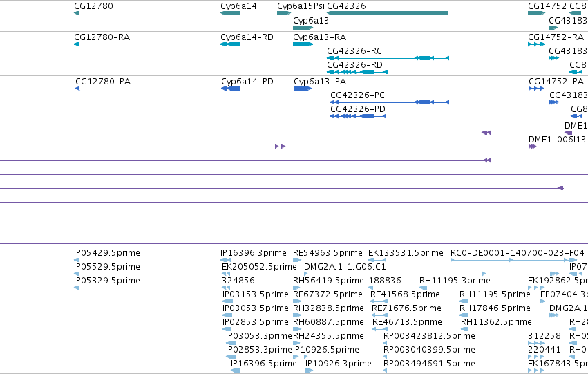
Task: Click the IP03153.5prime EST label
Action: (256, 294)
